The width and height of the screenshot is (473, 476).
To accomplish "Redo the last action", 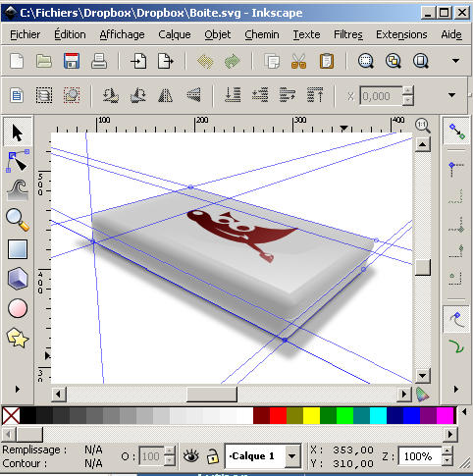I will [233, 61].
